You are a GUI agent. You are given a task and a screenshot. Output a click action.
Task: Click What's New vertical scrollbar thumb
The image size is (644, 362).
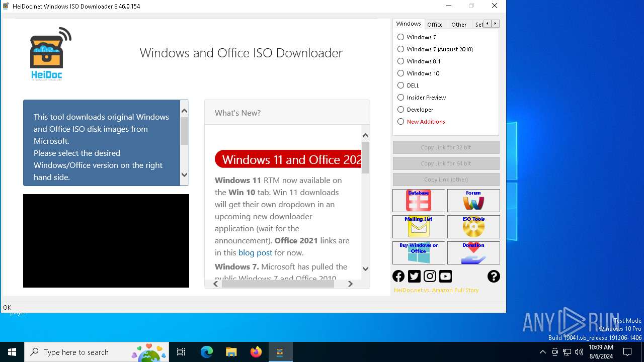click(365, 157)
